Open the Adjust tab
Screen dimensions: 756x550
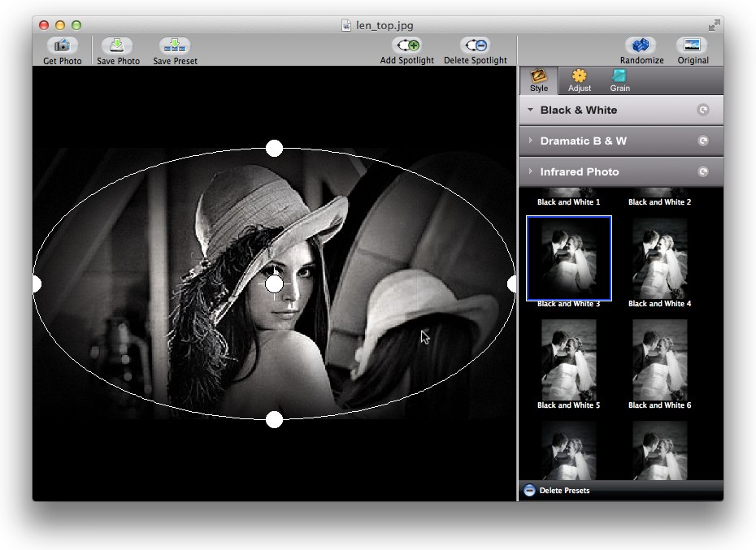click(x=579, y=80)
